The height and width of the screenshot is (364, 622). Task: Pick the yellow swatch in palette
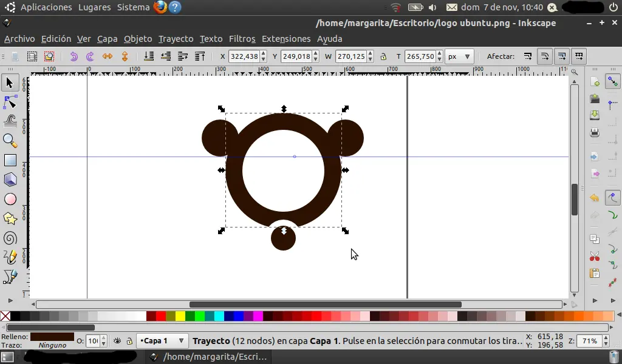click(180, 316)
